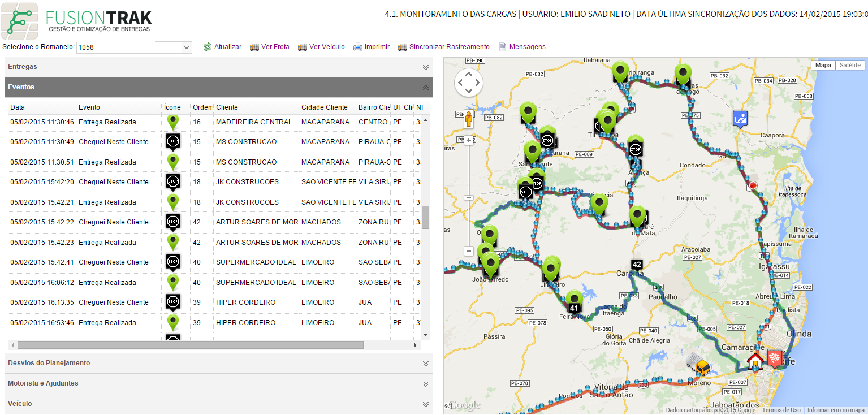
Task: Click the FusionTrak logo icon
Action: coord(20,21)
